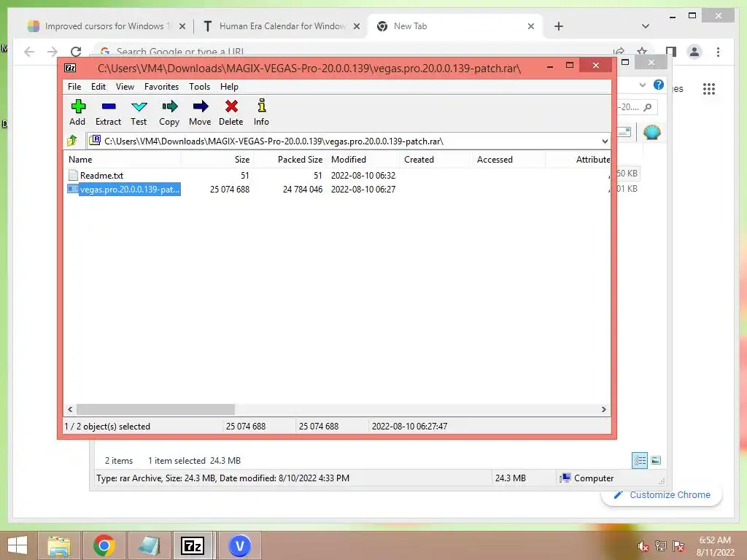
Task: Close the New Tab tab in Chrome
Action: (531, 26)
